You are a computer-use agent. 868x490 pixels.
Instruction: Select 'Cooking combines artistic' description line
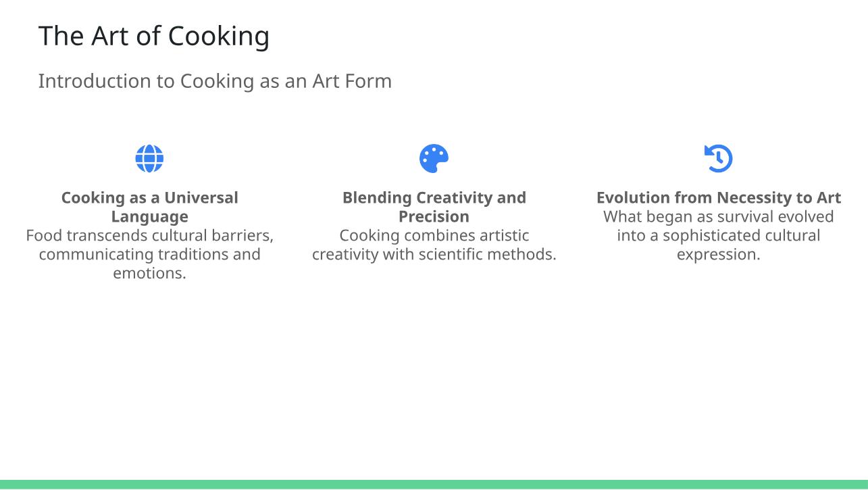click(434, 236)
